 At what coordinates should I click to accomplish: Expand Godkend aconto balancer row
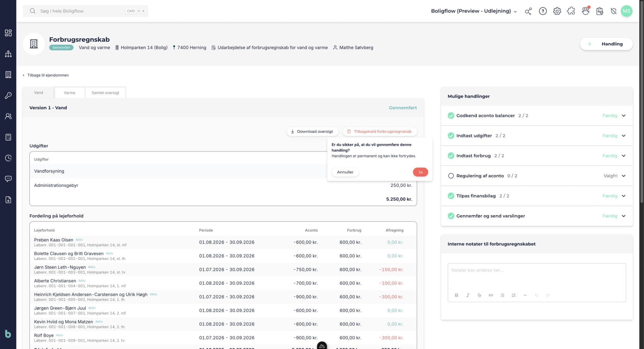pos(537,116)
